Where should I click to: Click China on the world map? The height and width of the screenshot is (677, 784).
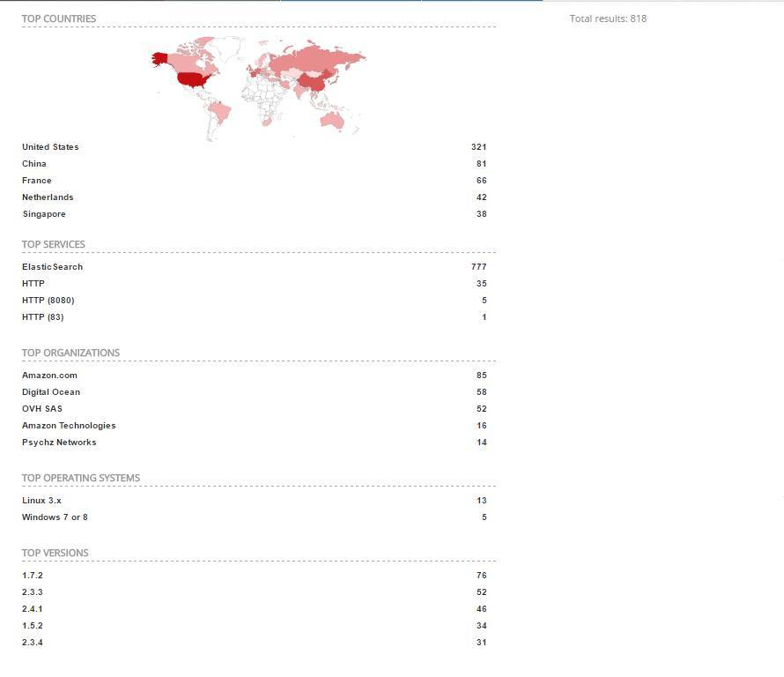[314, 81]
